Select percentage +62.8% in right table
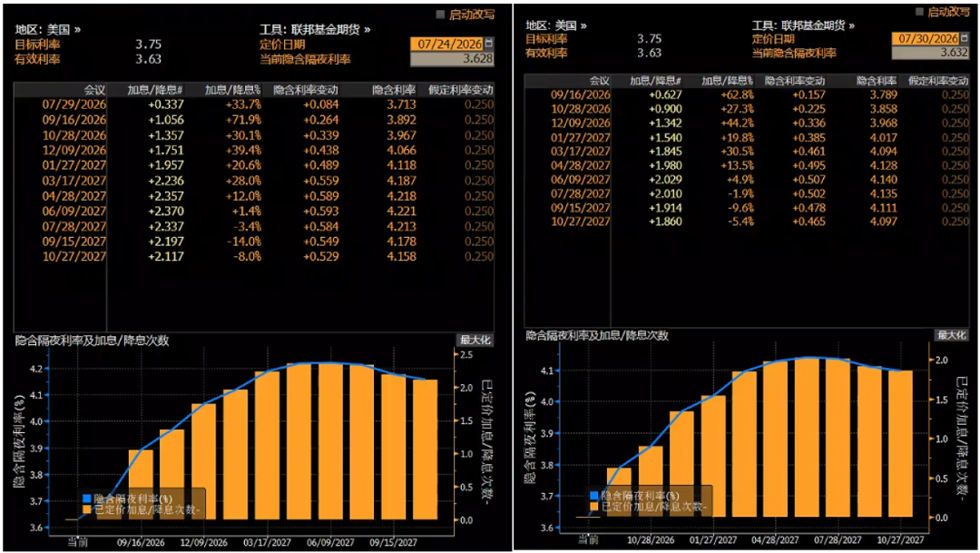The image size is (980, 553). click(737, 95)
